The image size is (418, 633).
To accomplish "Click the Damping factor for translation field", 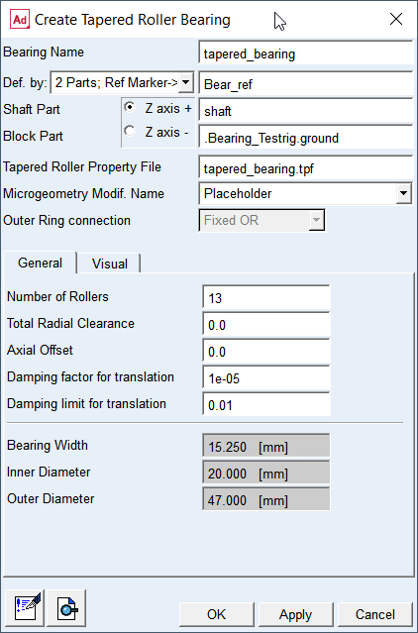I will click(x=266, y=378).
